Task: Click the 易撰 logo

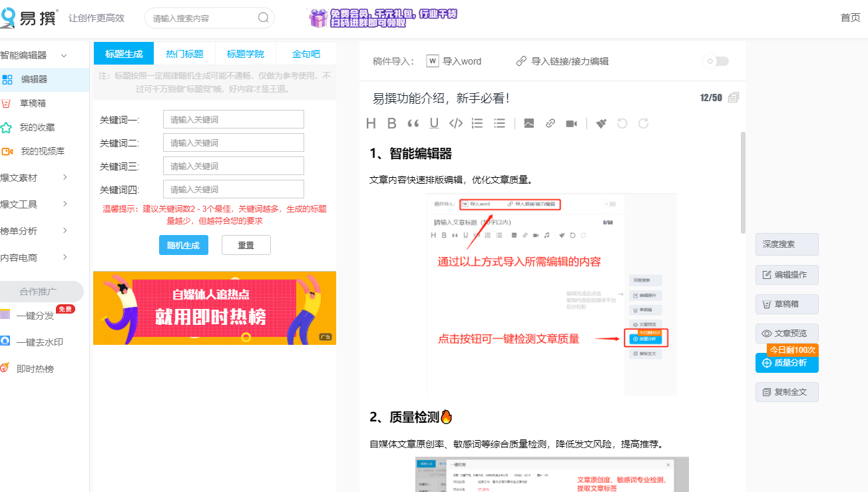Action: coord(29,17)
